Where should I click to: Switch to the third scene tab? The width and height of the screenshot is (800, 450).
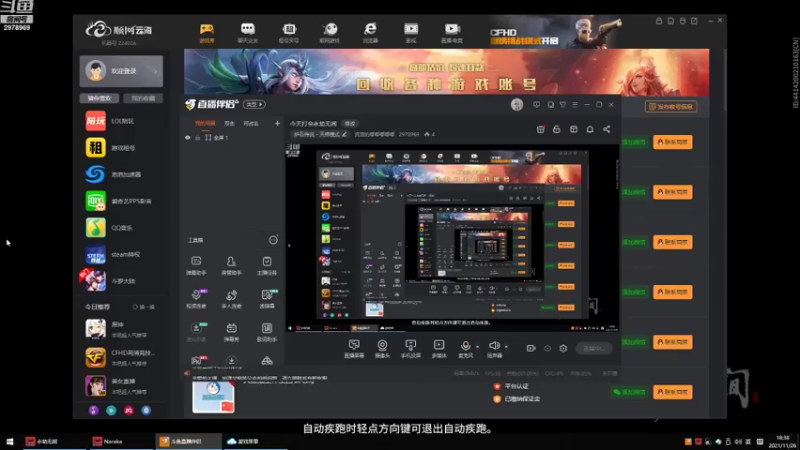coord(251,123)
